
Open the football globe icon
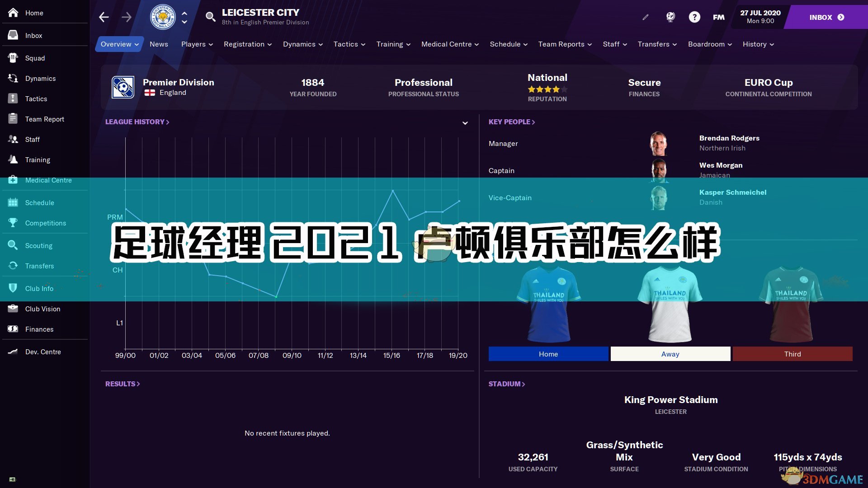pos(670,17)
